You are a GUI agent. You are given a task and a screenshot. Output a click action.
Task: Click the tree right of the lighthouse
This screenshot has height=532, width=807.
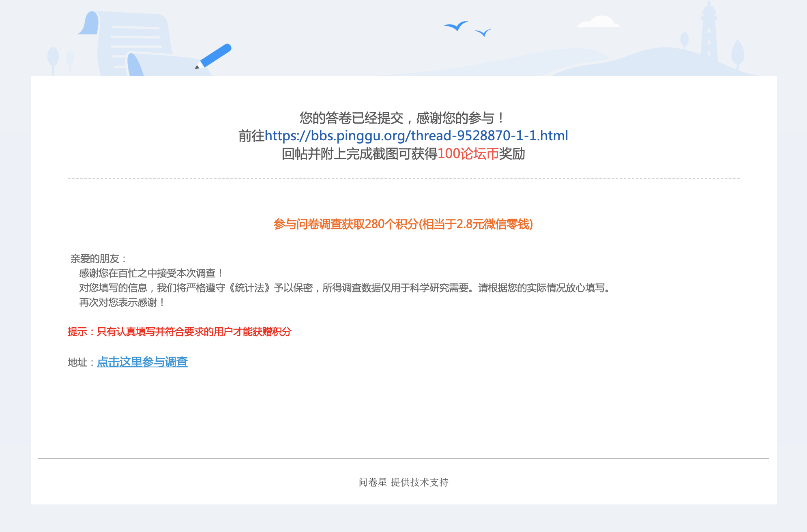point(737,53)
